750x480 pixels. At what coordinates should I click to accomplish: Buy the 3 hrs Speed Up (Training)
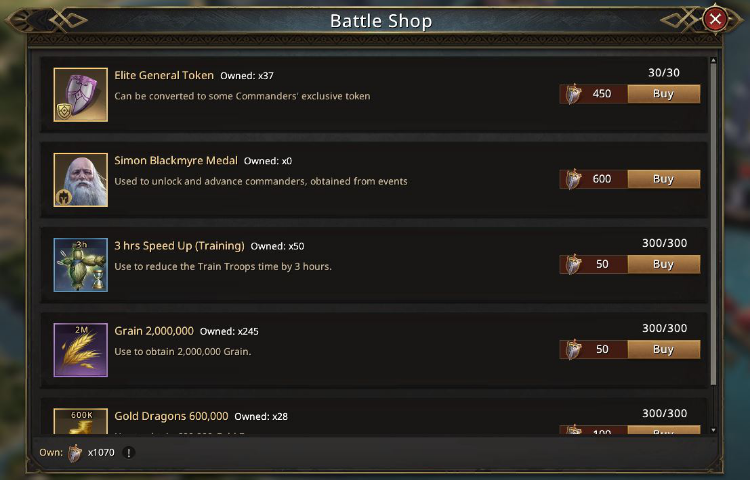663,264
